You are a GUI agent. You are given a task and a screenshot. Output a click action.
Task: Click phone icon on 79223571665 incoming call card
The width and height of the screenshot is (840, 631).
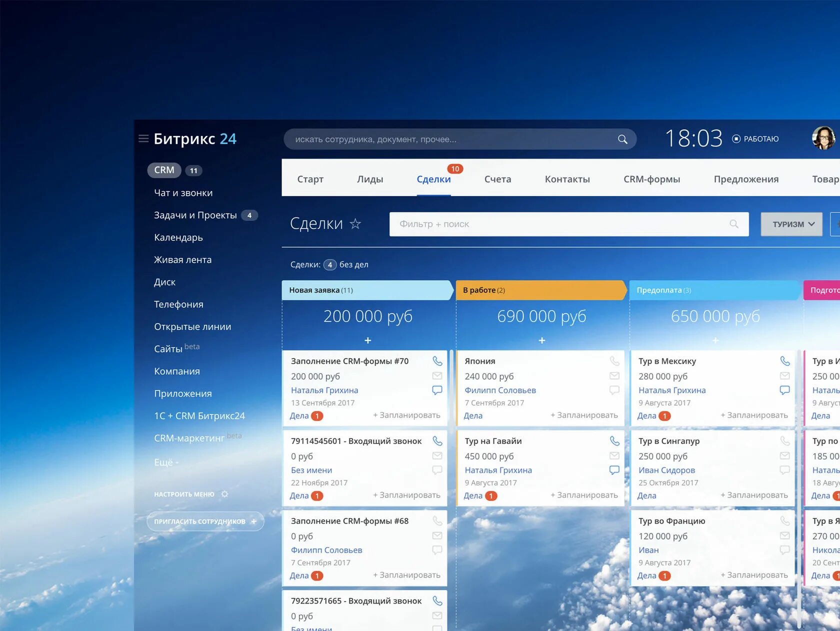[x=437, y=601]
